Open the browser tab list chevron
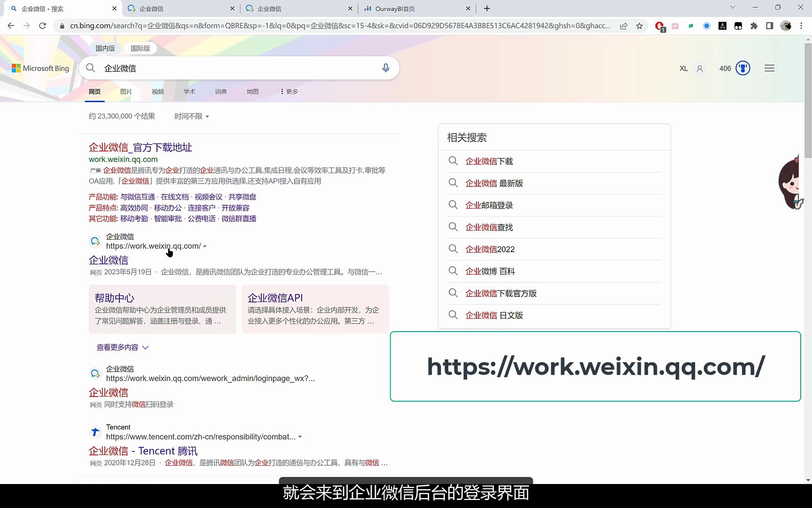This screenshot has height=508, width=812. click(x=733, y=8)
